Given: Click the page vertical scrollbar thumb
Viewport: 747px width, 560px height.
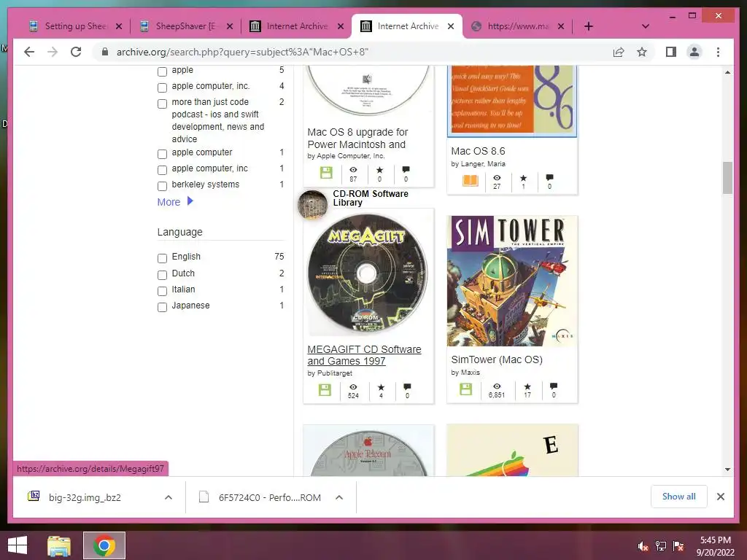Looking at the screenshot, I should [727, 178].
